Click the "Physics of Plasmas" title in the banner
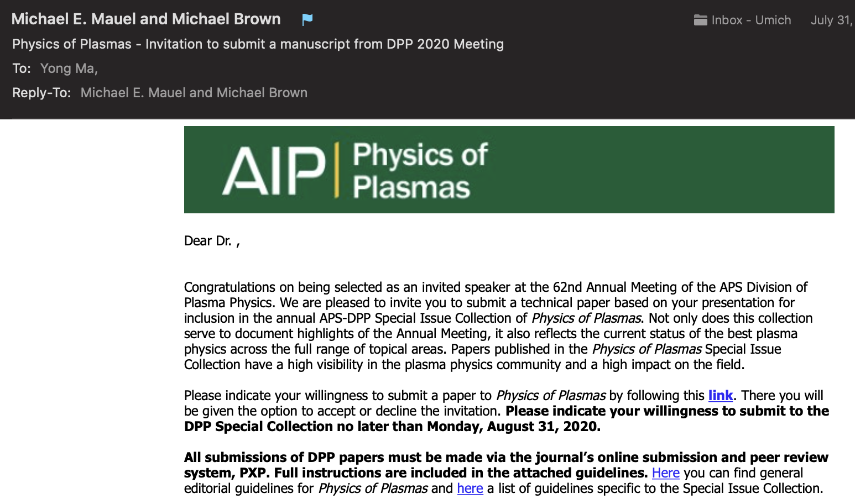Image resolution: width=855 pixels, height=504 pixels. point(419,170)
